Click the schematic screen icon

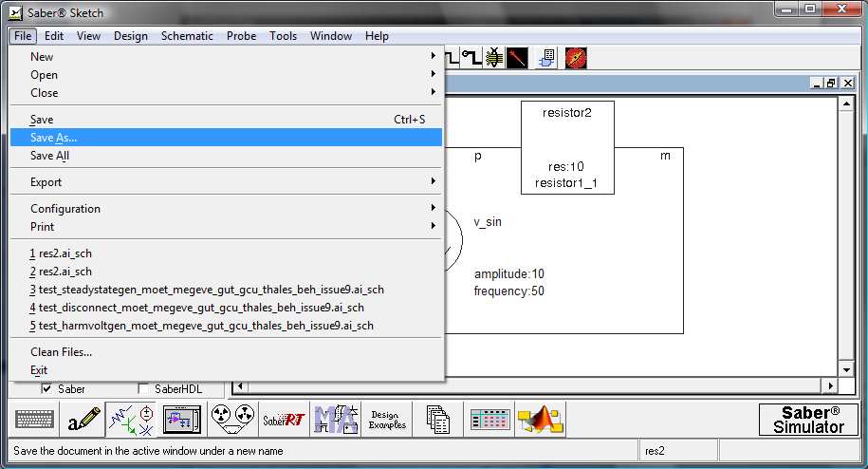pyautogui.click(x=182, y=420)
